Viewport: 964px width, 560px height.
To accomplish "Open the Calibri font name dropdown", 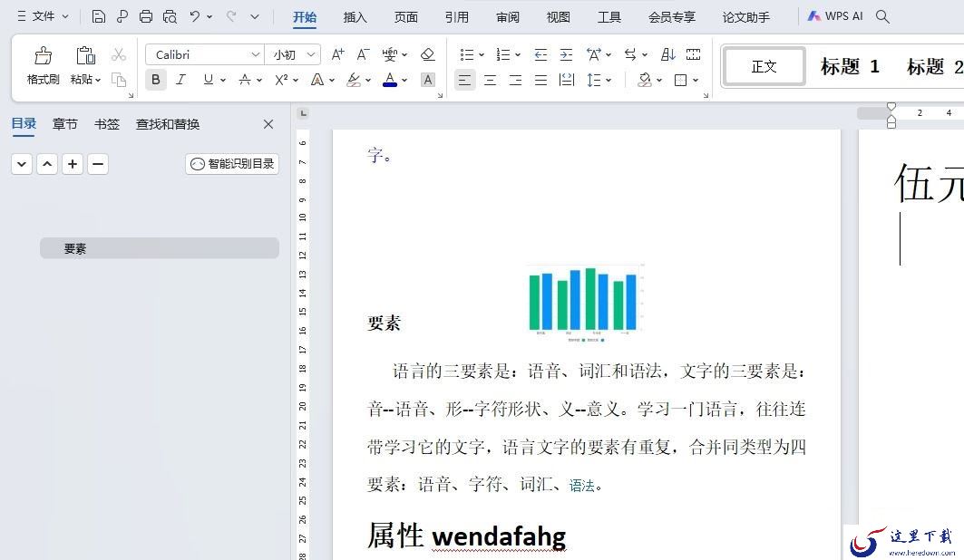I will (x=256, y=54).
